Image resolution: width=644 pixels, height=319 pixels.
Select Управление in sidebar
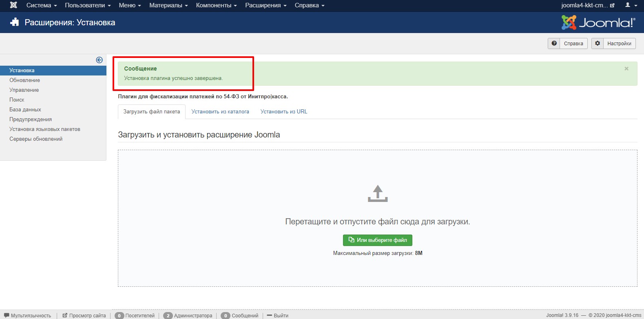coord(24,90)
